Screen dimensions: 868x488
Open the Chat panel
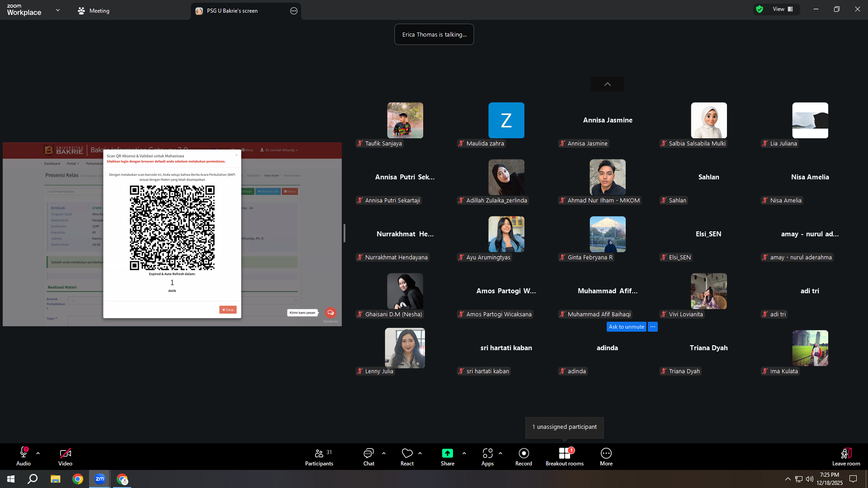click(x=368, y=456)
